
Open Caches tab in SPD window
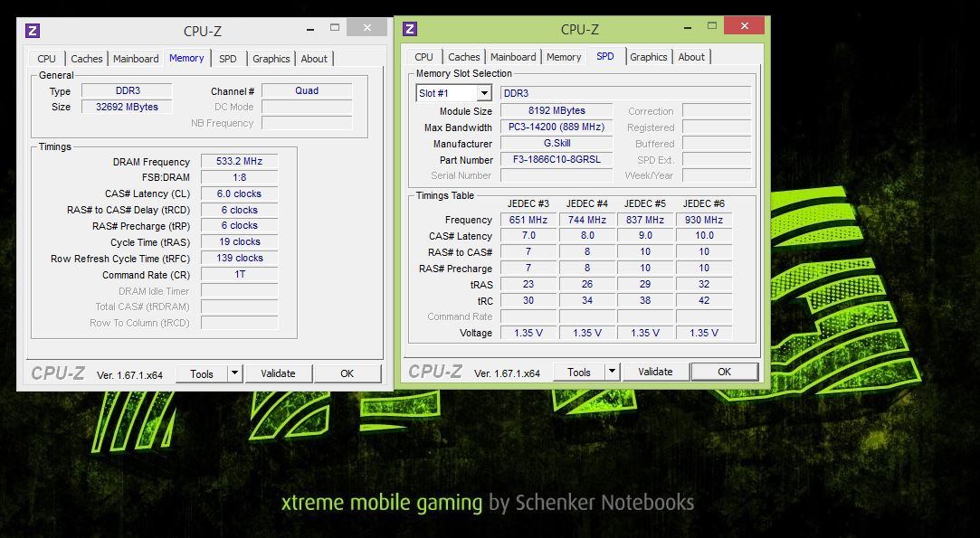[463, 57]
